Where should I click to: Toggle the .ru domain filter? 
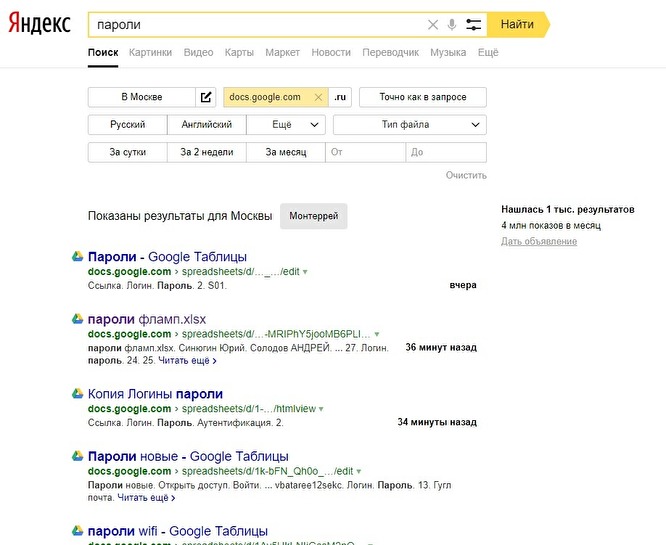[340, 97]
